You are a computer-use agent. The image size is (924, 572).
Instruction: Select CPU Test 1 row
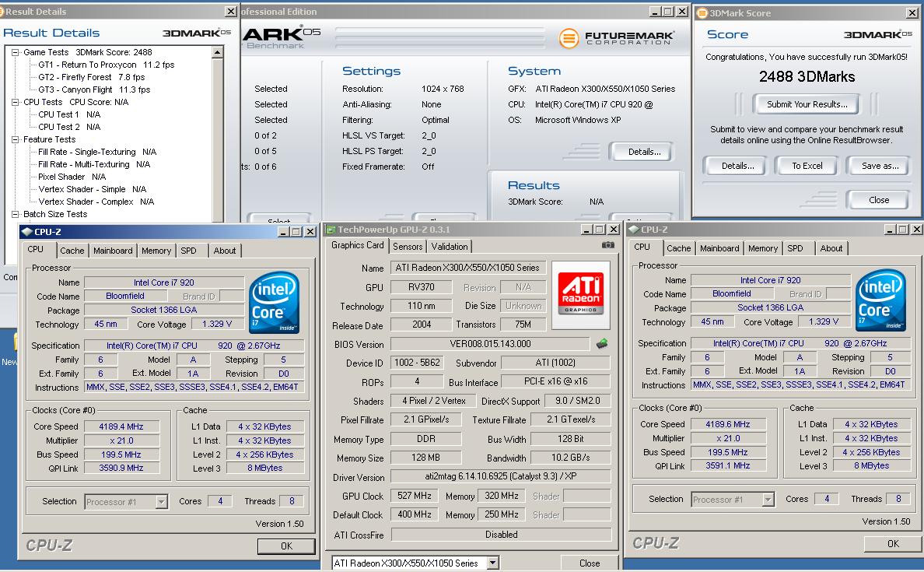tap(69, 114)
